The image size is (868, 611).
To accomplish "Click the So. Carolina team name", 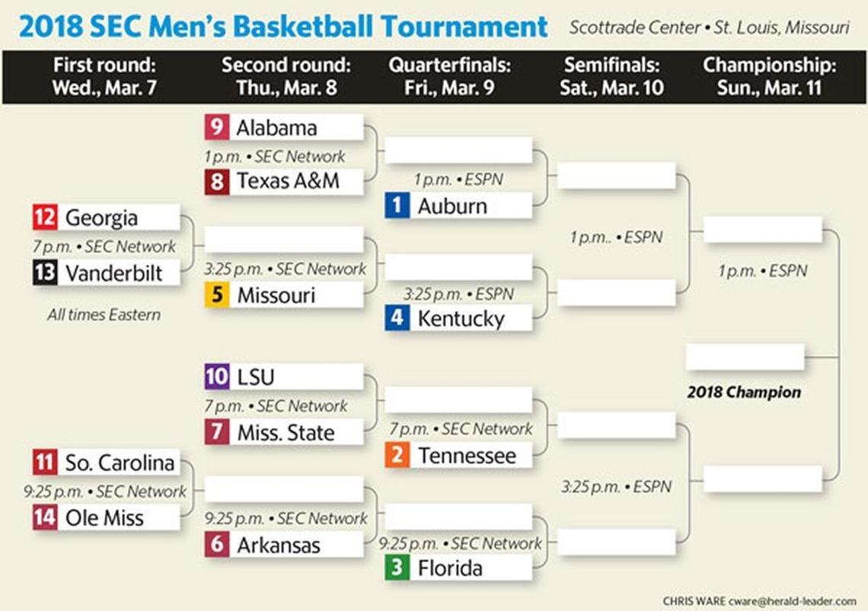I will point(120,462).
